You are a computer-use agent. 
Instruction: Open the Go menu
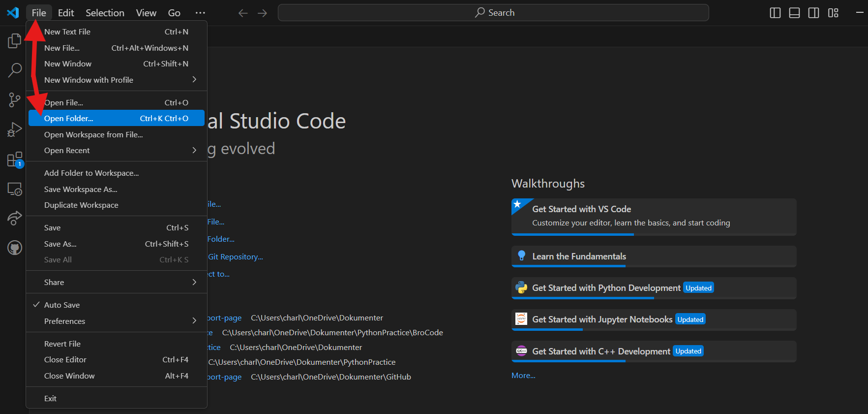pos(174,13)
